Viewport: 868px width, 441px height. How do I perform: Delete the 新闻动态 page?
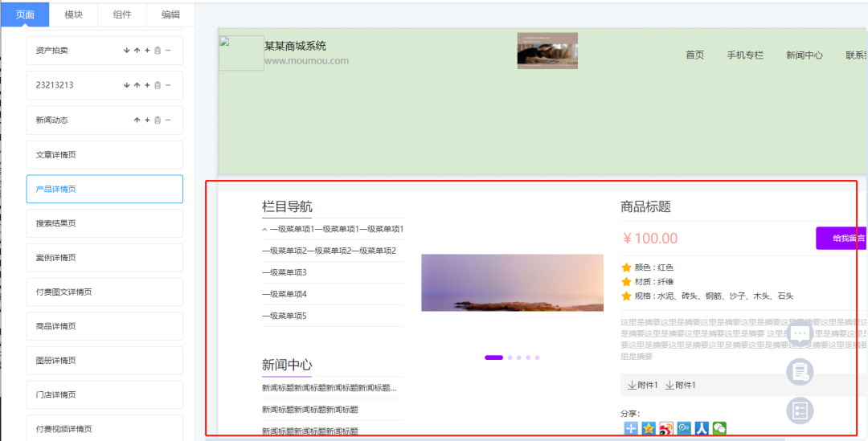[158, 120]
